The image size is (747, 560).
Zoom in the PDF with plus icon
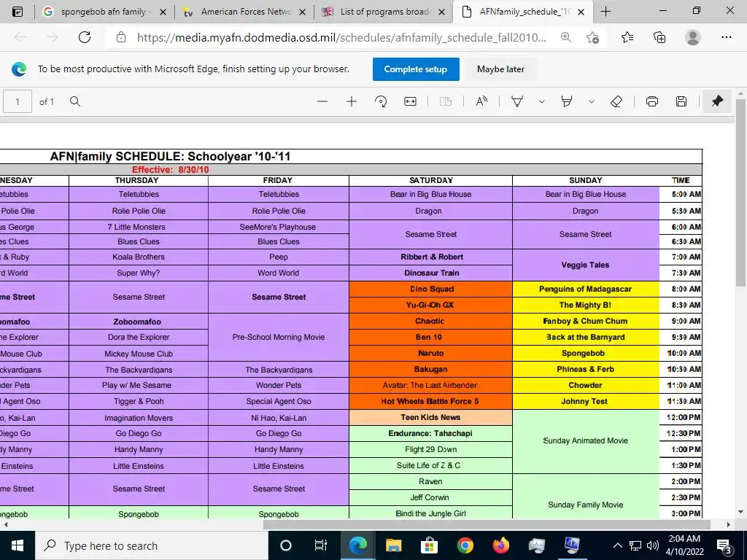coord(352,101)
